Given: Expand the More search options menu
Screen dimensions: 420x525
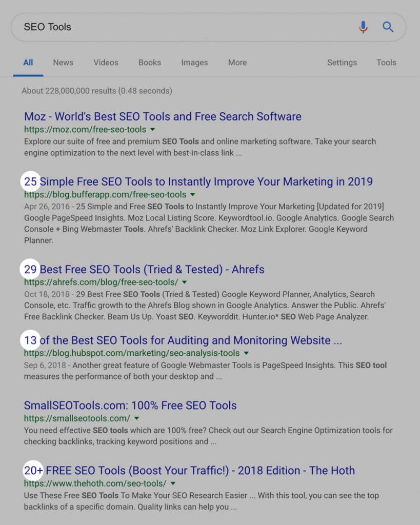Looking at the screenshot, I should point(237,63).
